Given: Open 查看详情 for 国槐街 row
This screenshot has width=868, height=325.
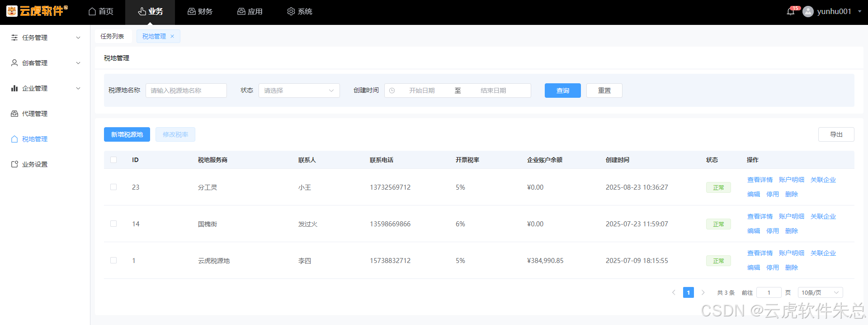Looking at the screenshot, I should pyautogui.click(x=759, y=216).
